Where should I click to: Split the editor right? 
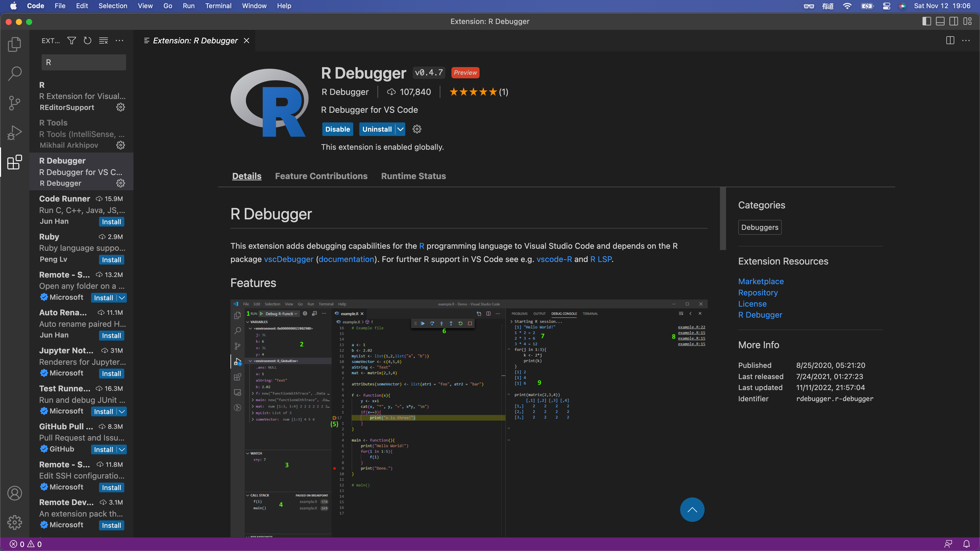coord(950,41)
